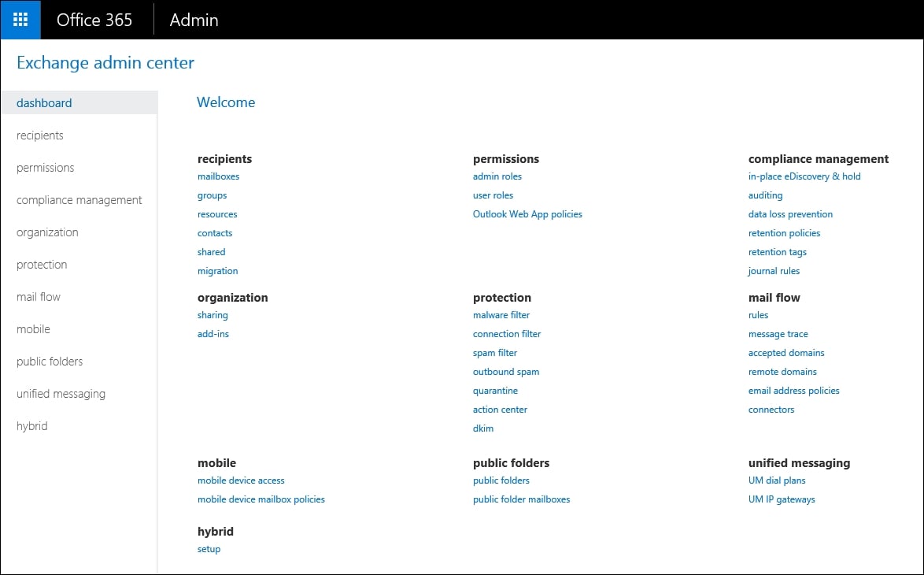Open the mailboxes link under recipients
Image resolution: width=924 pixels, height=575 pixels.
point(218,176)
